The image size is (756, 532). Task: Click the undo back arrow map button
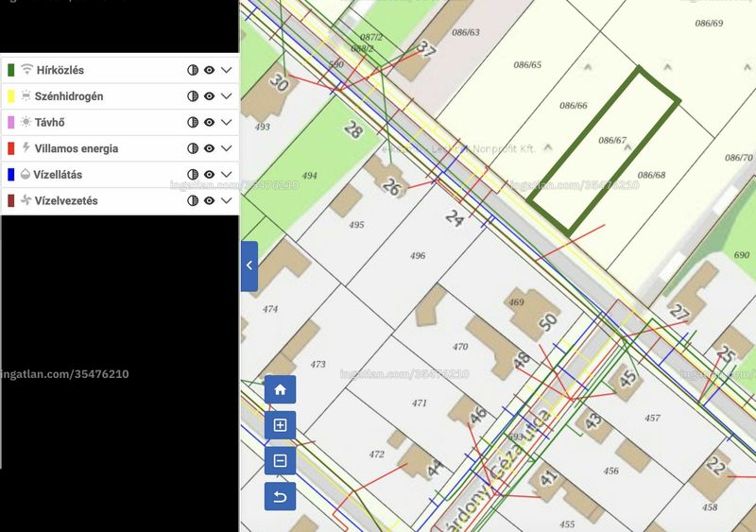coord(280,496)
